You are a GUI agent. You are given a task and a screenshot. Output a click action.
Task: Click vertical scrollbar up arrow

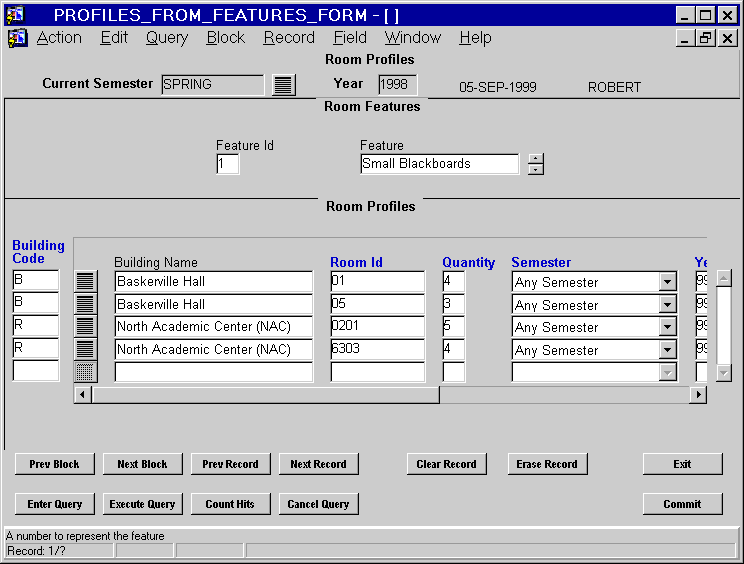coord(724,278)
